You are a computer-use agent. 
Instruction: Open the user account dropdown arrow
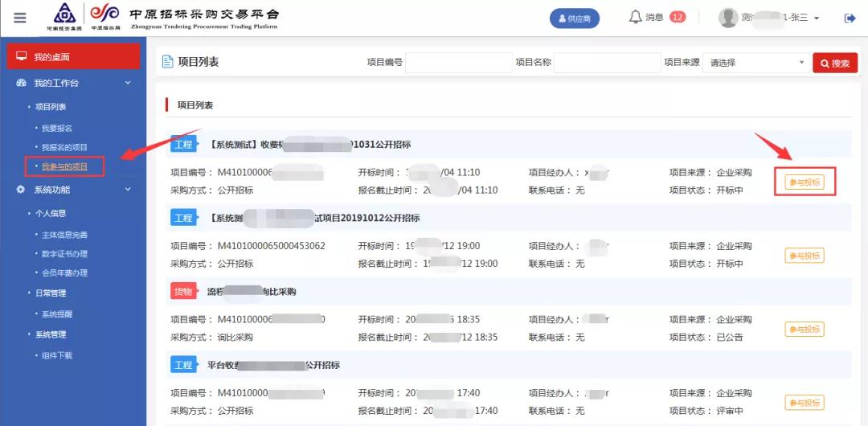tap(817, 18)
